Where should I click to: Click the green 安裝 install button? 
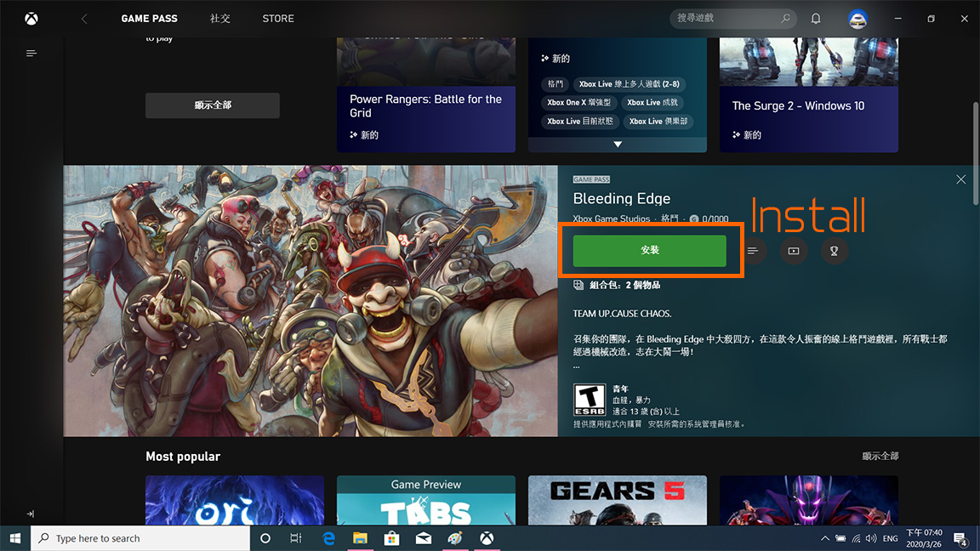click(649, 251)
